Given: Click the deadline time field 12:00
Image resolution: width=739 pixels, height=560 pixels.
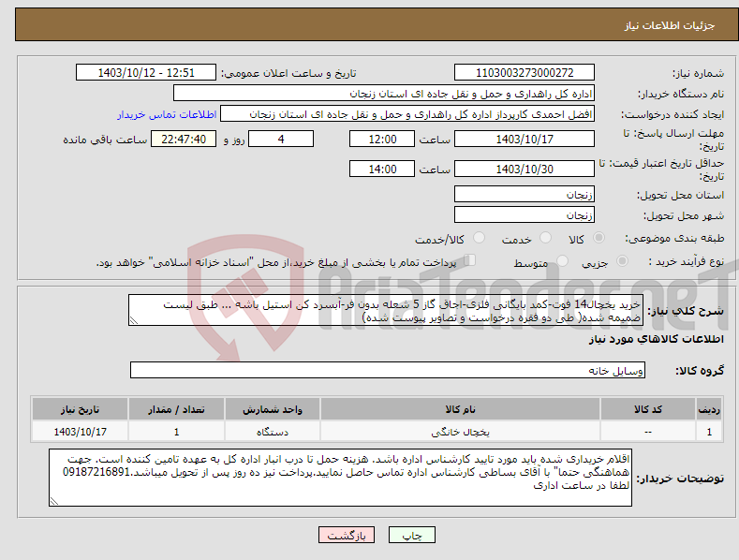Looking at the screenshot, I should click(x=382, y=139).
